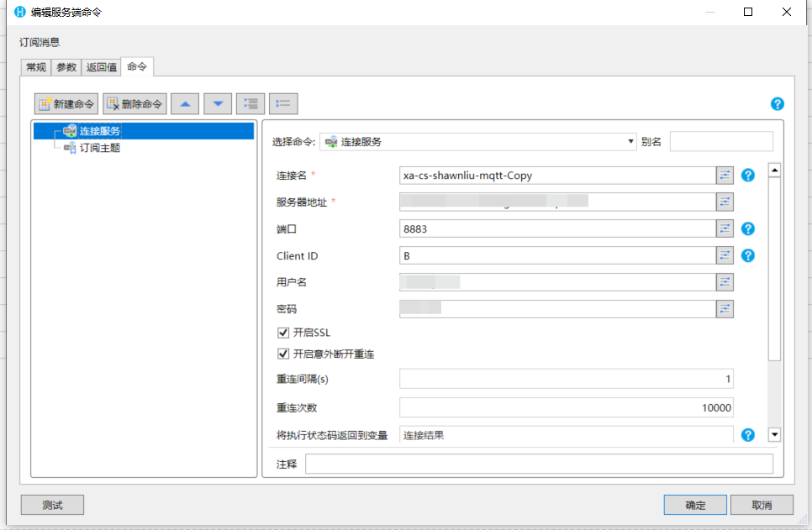
Task: Disable the 开启SSL checkbox
Action: pyautogui.click(x=283, y=333)
